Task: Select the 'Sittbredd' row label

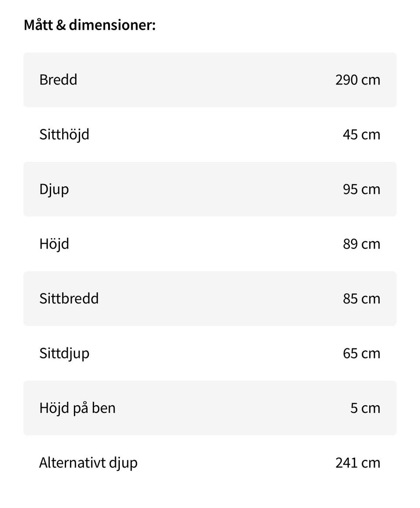Action: (x=69, y=298)
